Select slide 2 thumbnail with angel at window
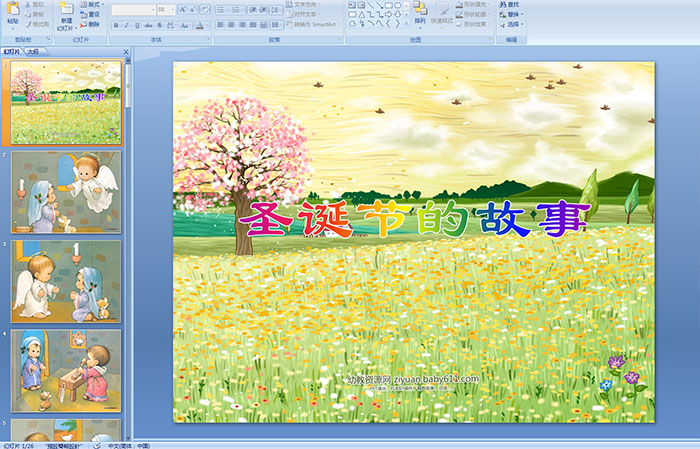This screenshot has height=449, width=700. tap(66, 192)
